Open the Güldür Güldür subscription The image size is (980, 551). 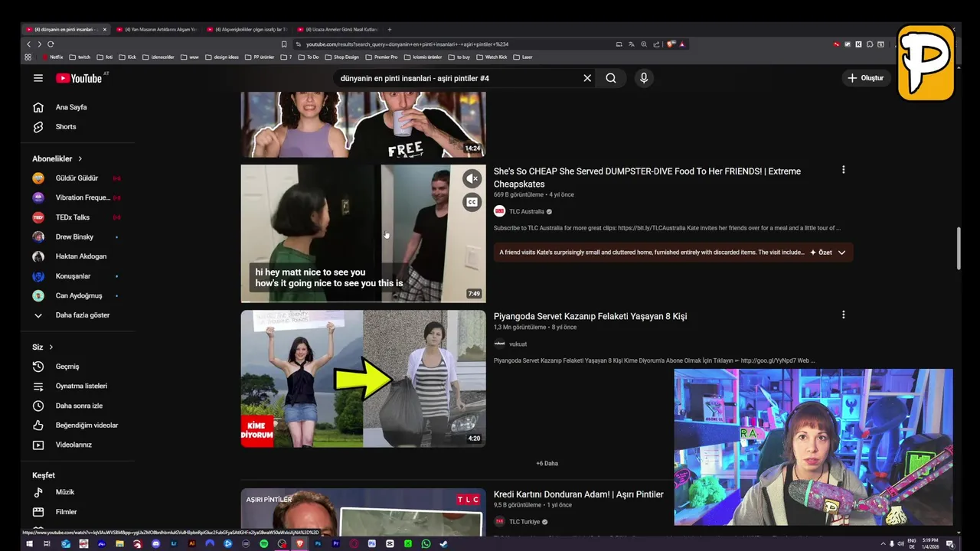pyautogui.click(x=78, y=178)
